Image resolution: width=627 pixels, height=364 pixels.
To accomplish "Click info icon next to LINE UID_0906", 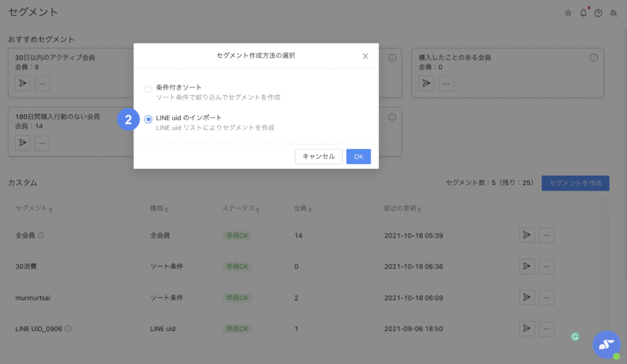I will point(68,329).
